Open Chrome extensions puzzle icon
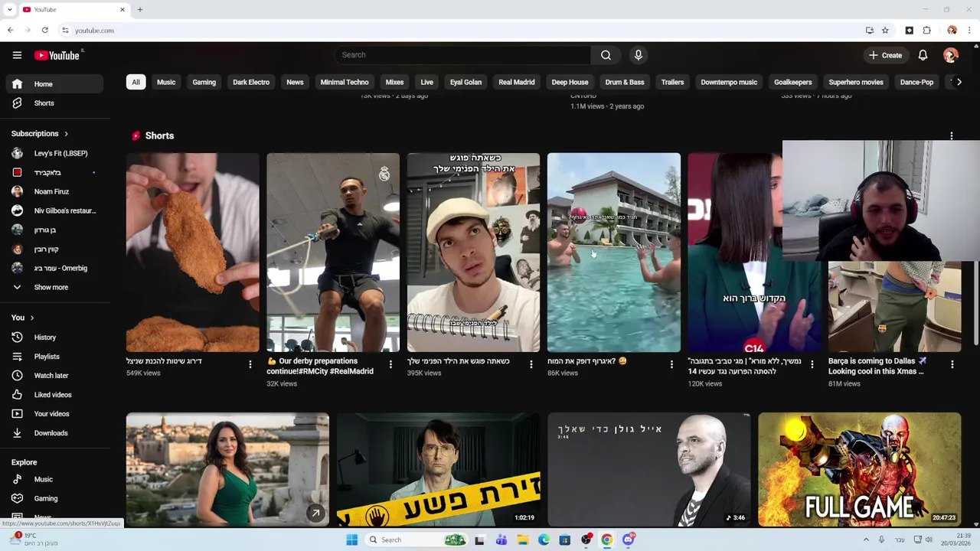This screenshot has height=551, width=980. click(927, 31)
